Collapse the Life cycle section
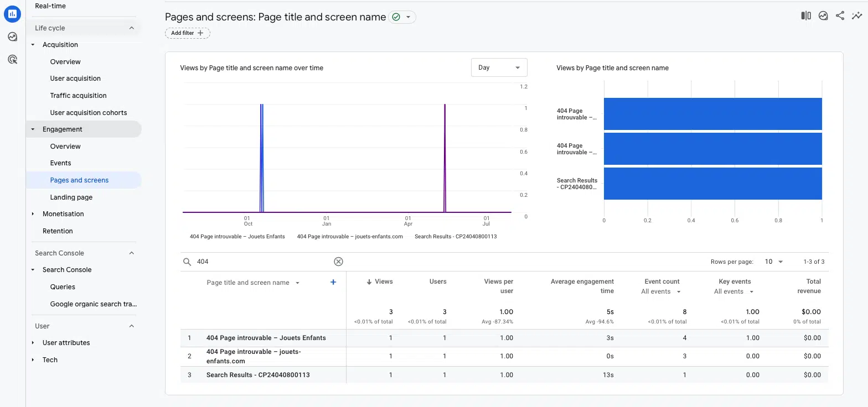The width and height of the screenshot is (868, 407). pos(132,28)
